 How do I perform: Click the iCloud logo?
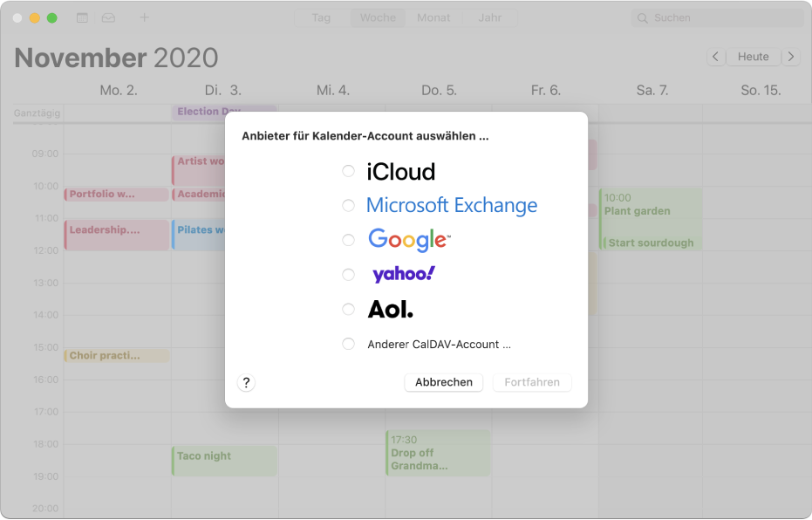click(x=401, y=171)
